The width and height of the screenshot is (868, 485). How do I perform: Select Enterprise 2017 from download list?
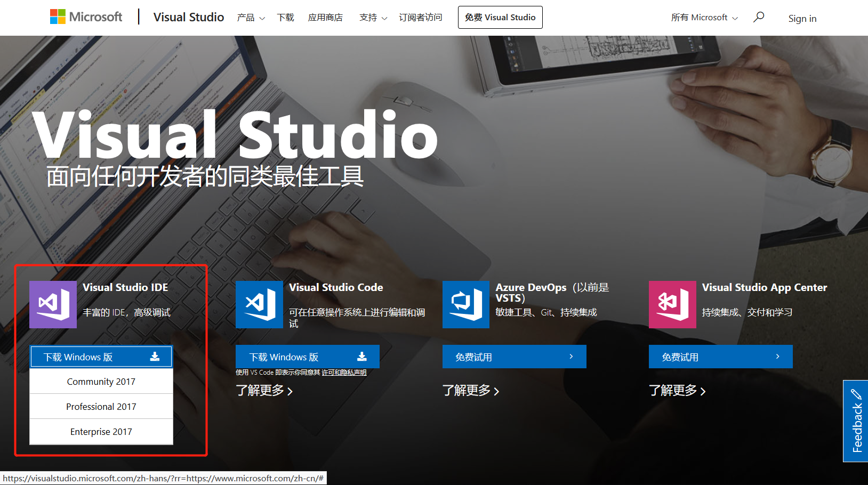[x=101, y=432]
